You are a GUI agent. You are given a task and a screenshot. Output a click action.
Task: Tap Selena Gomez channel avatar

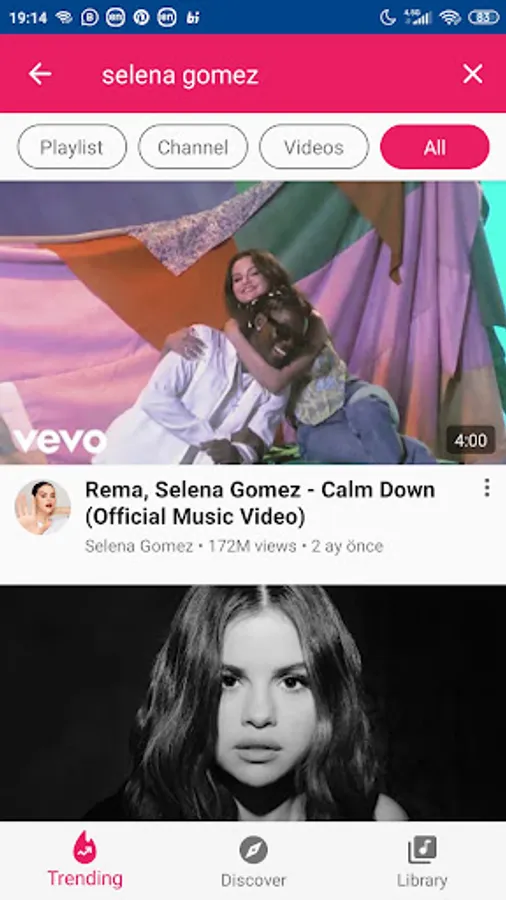pyautogui.click(x=42, y=507)
